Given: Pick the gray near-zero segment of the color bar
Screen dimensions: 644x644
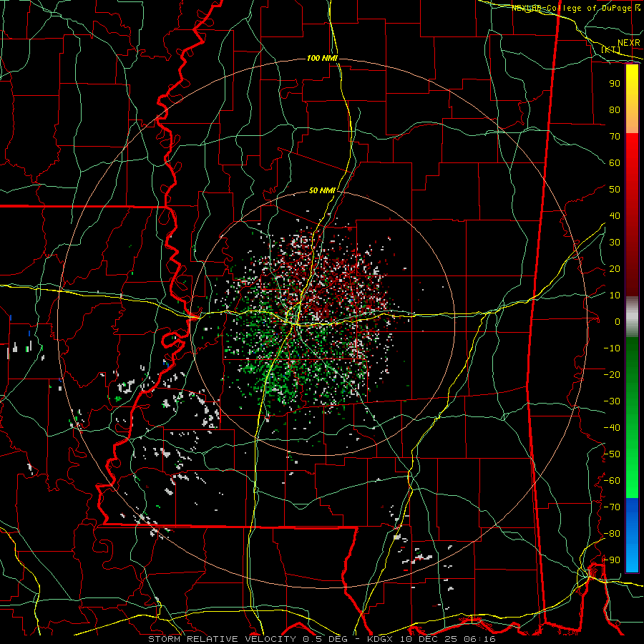Looking at the screenshot, I should point(632,317).
